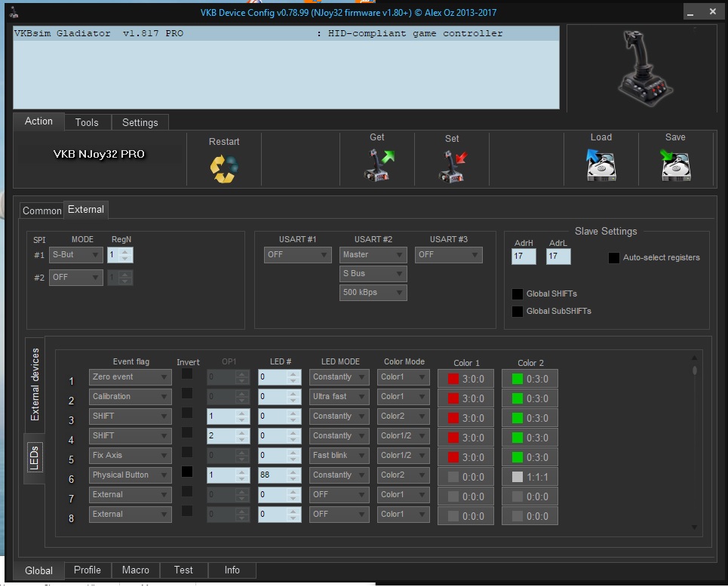This screenshot has width=728, height=587.
Task: Open the LEDs vertical tab
Action: coord(35,458)
